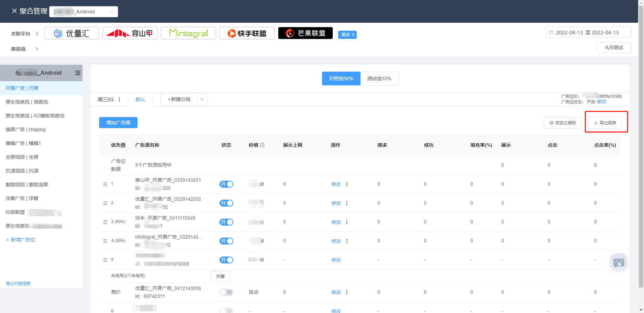Select the 穿山甲 platform logo
This screenshot has height=313, width=644.
(130, 33)
